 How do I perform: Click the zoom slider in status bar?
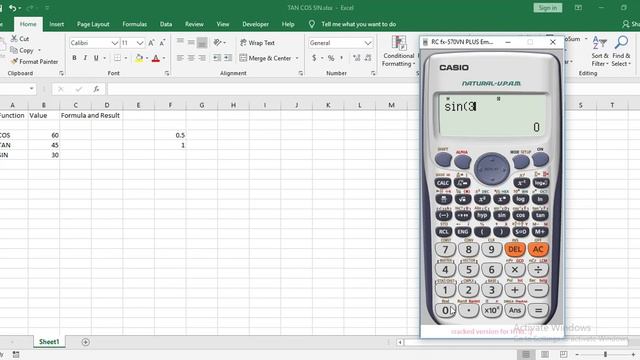605,354
